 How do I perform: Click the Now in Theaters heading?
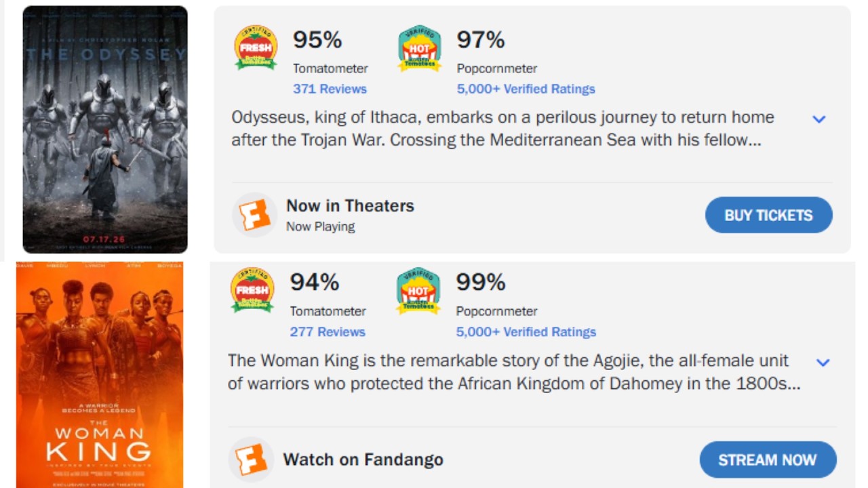point(350,206)
